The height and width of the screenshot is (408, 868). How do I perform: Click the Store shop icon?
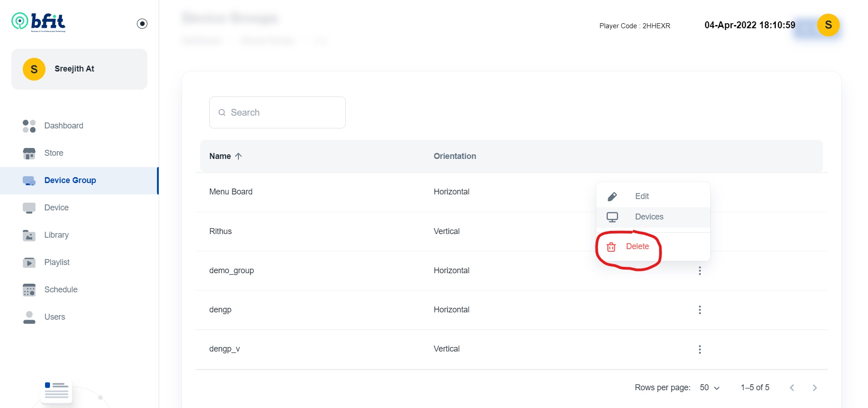[x=29, y=153]
